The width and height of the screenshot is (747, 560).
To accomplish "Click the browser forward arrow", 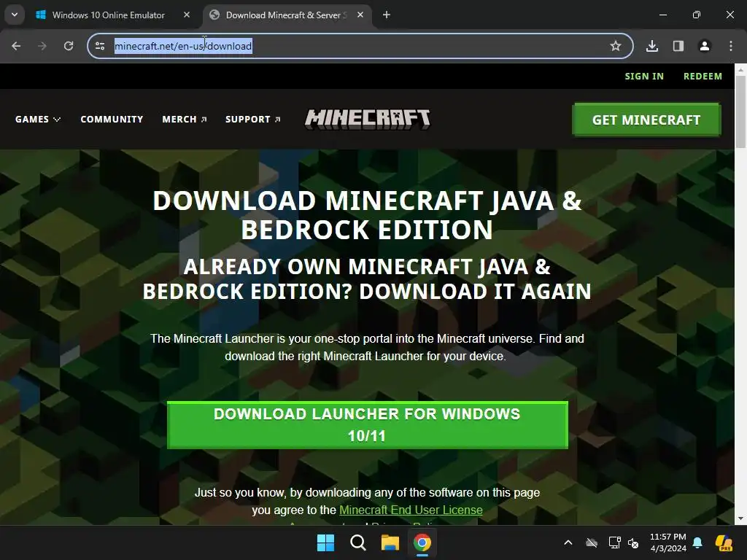I will (42, 46).
